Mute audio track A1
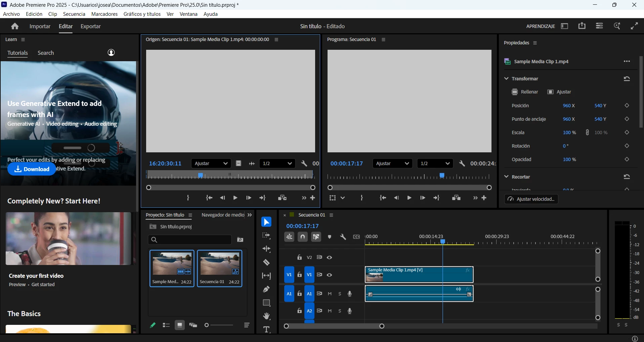Viewport: 644px width, 342px height. [330, 294]
